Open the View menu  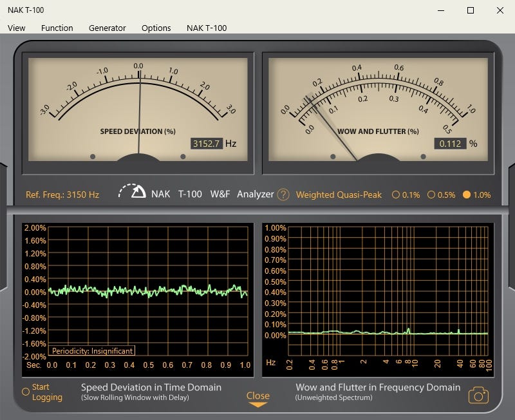point(17,28)
